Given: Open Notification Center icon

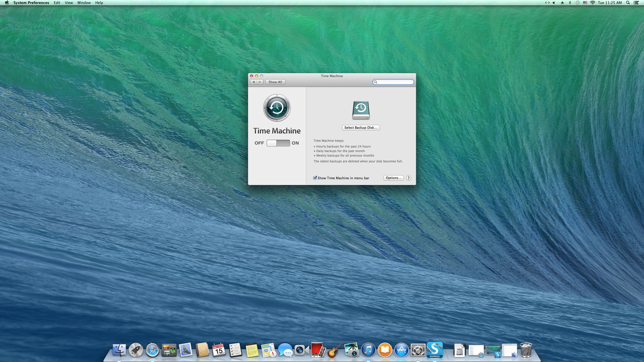Looking at the screenshot, I should pos(636,3).
